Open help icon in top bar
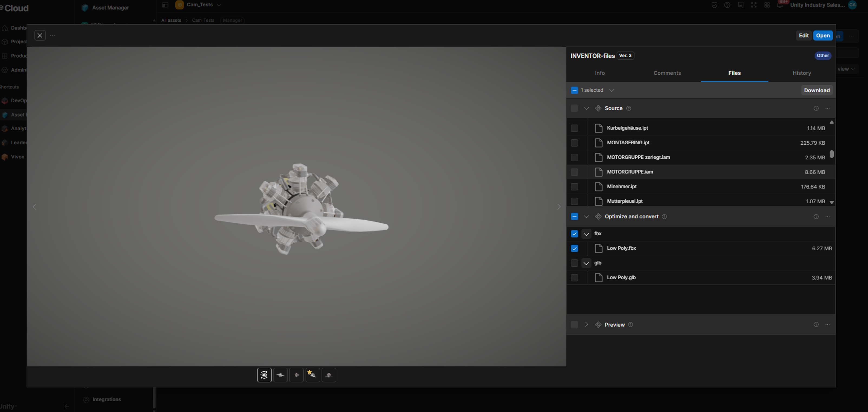The height and width of the screenshot is (412, 868). click(x=727, y=5)
